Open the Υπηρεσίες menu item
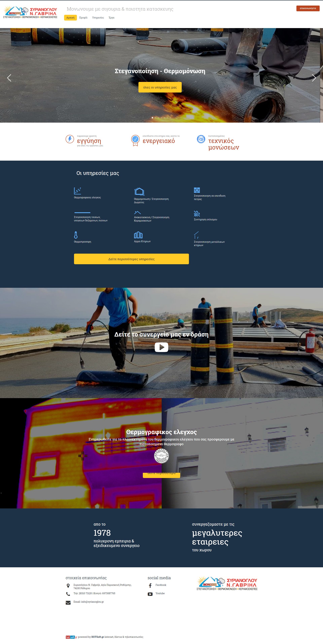The height and width of the screenshot is (644, 323). point(98,18)
